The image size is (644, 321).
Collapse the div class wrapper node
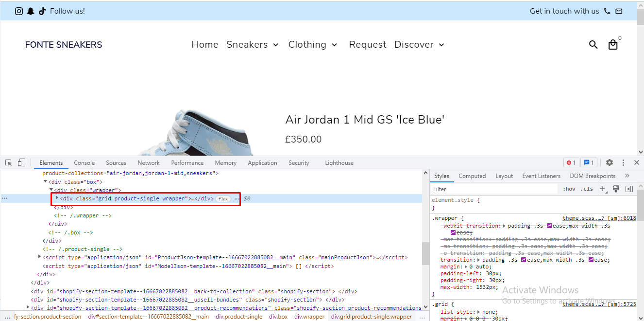[x=51, y=190]
